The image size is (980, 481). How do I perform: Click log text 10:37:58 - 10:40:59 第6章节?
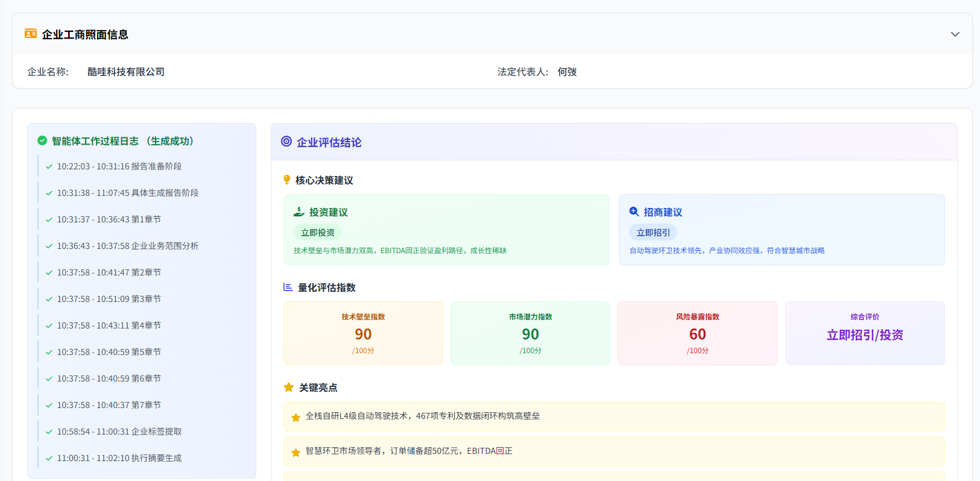tap(109, 379)
